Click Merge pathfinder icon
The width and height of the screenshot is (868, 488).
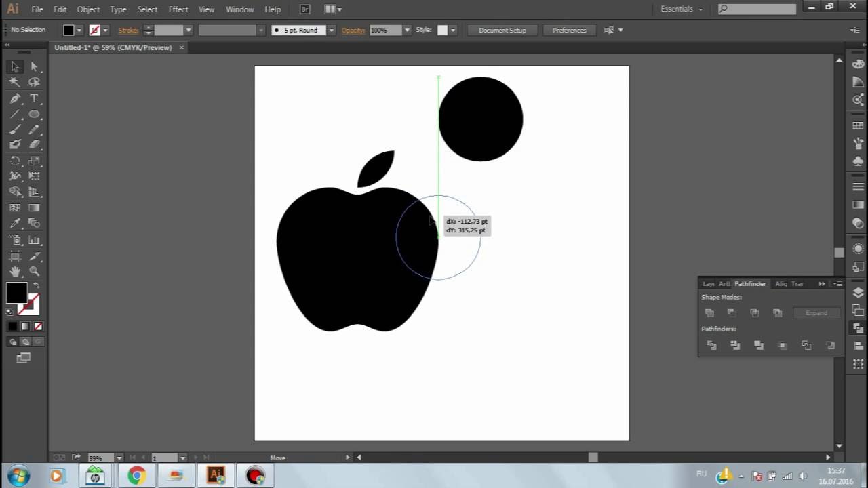click(x=759, y=345)
